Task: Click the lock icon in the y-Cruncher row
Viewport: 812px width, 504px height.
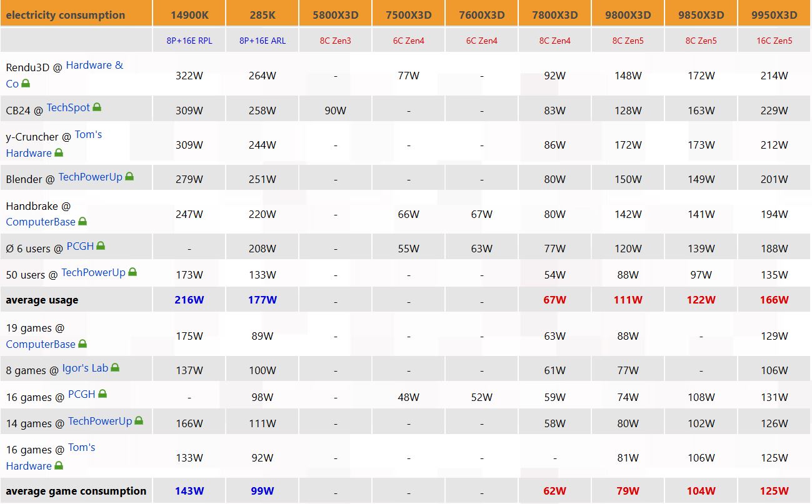Action: pos(59,153)
